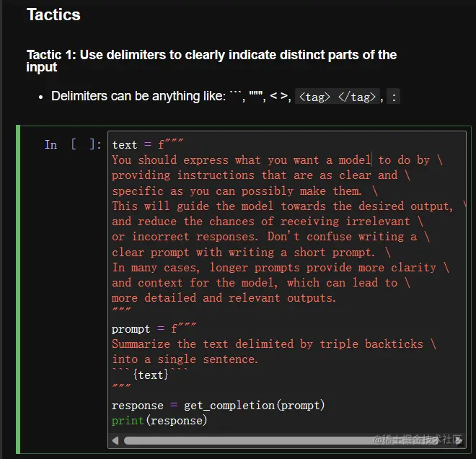This screenshot has height=459, width=476.
Task: Click the line 'or incorrect responses. Don't confuse'
Action: (x=270, y=237)
